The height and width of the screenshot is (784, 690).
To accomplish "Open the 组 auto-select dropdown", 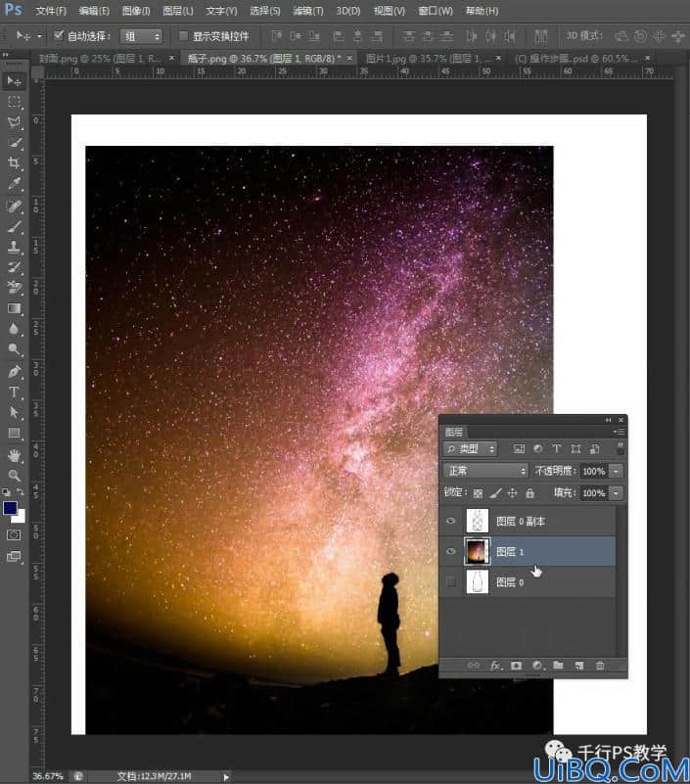I will [x=142, y=36].
